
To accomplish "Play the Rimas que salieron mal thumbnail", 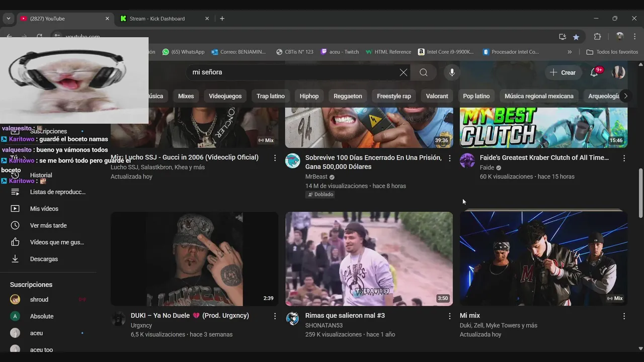I will coord(369,258).
